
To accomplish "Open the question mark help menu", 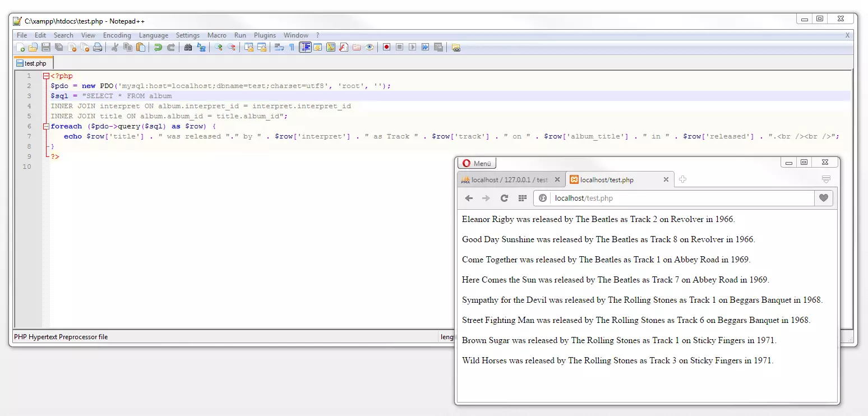I will pos(317,35).
